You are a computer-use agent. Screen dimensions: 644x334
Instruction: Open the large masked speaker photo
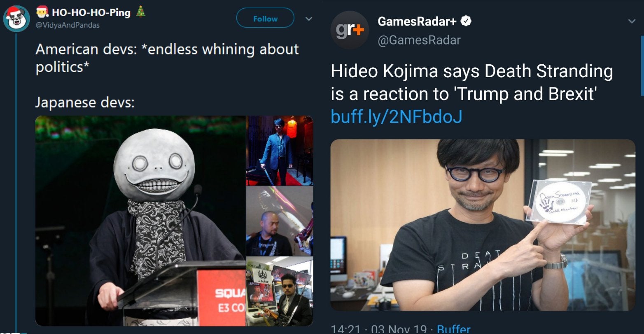[x=140, y=221]
